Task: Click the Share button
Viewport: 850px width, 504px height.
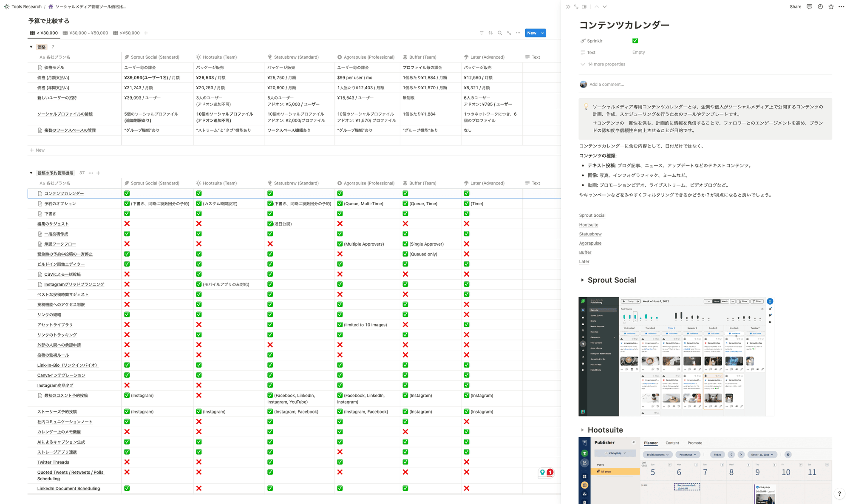Action: (x=795, y=7)
